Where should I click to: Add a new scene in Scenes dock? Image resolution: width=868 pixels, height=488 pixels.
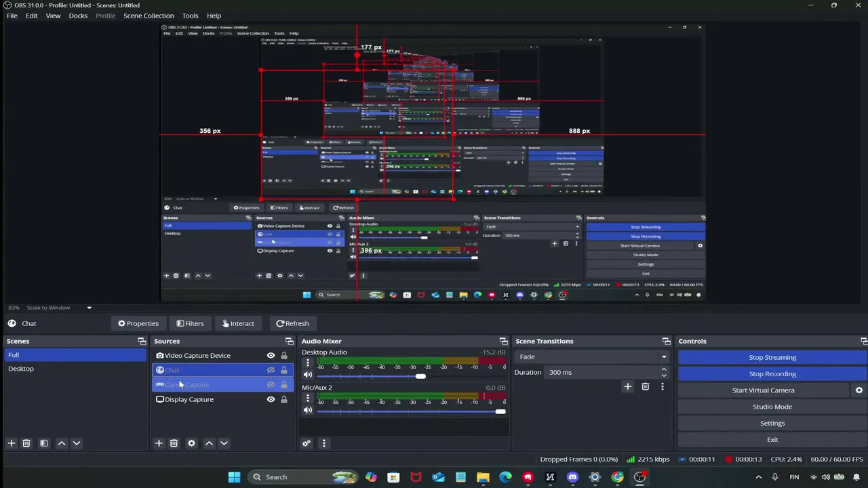pyautogui.click(x=12, y=443)
